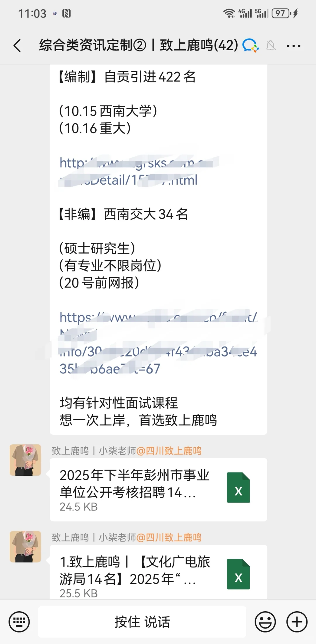Open the plus attachments menu
This screenshot has width=316, height=644.
point(297,622)
